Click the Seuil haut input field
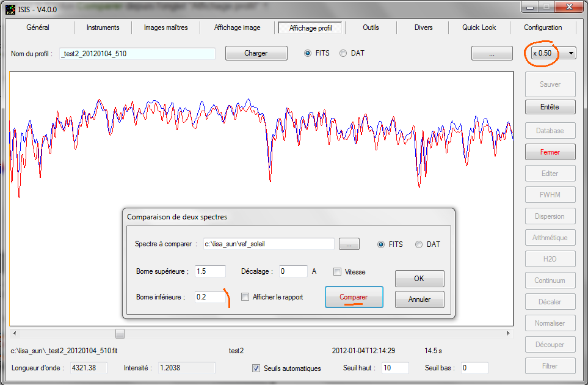The image size is (588, 385). 395,368
